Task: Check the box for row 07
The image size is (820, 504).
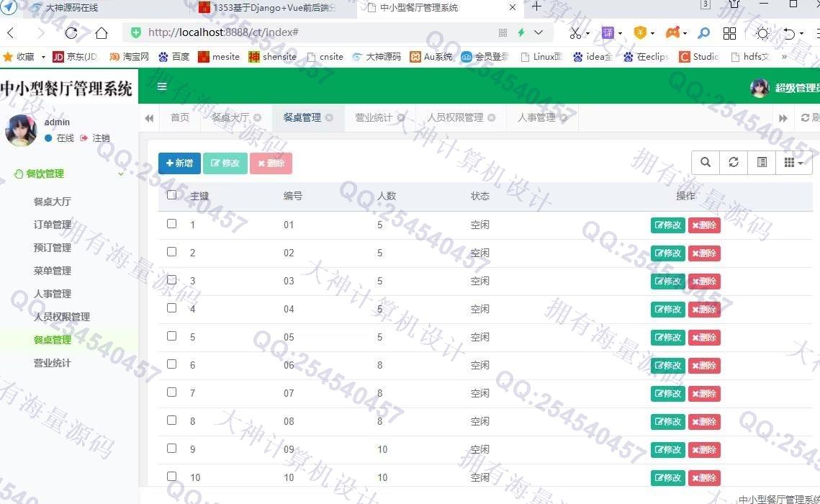Action: click(171, 392)
